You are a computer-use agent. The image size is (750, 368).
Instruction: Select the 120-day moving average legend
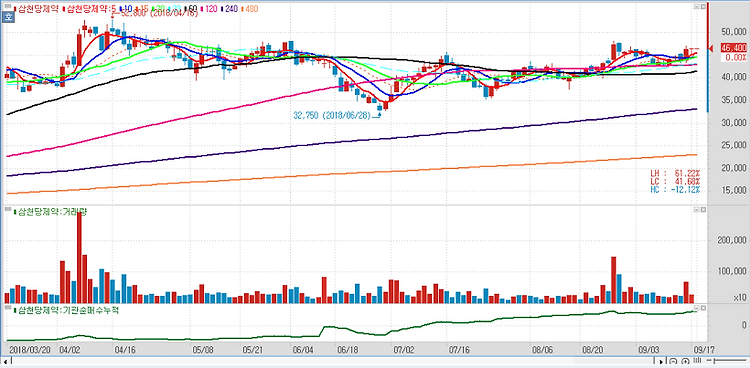pos(209,9)
